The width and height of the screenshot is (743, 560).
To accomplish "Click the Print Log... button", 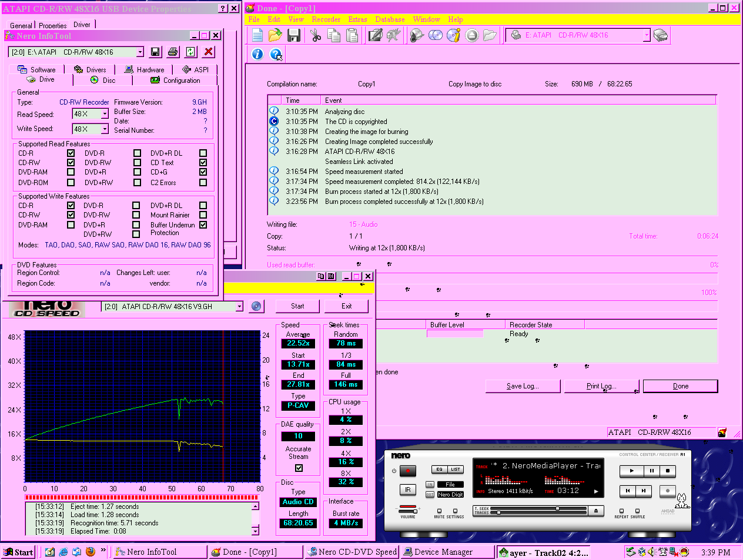I will tap(601, 386).
